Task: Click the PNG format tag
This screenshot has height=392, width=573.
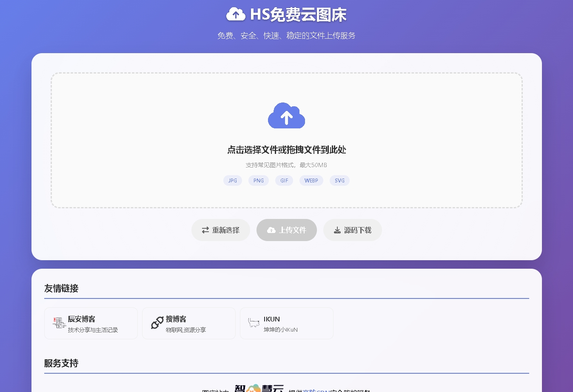Action: click(259, 181)
